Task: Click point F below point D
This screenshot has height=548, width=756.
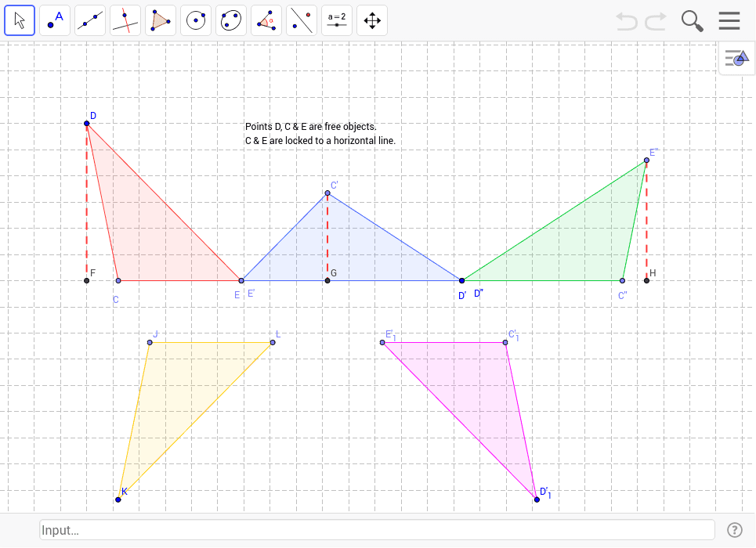Action: (x=87, y=280)
